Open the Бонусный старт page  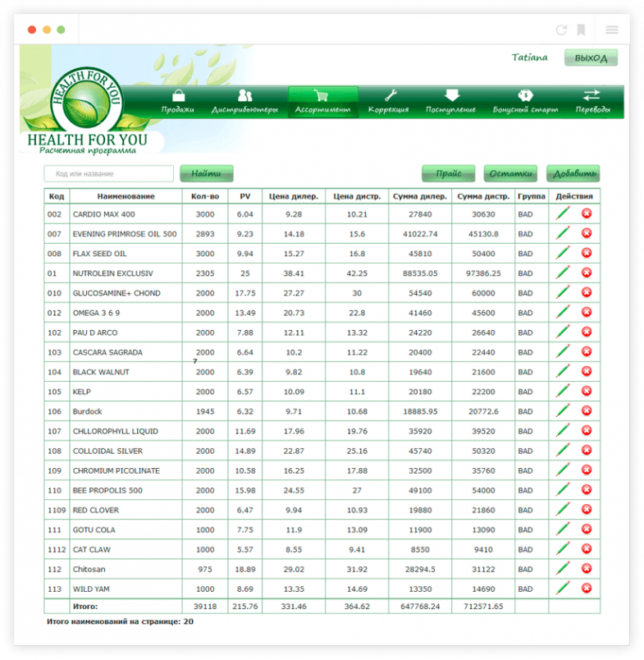[525, 102]
